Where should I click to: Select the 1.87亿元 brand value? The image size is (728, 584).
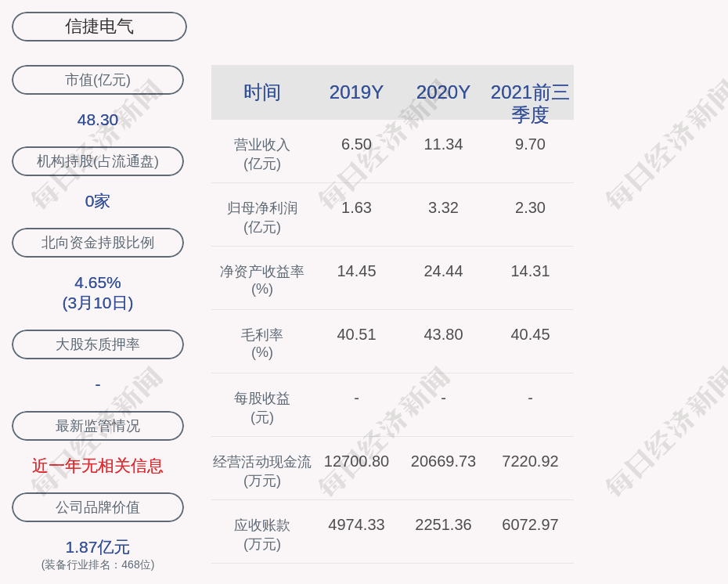click(x=98, y=547)
